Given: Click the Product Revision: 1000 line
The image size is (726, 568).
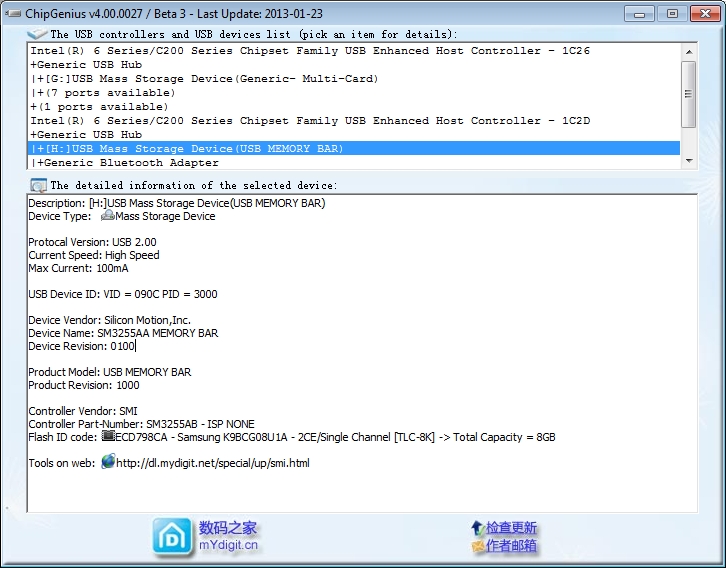Looking at the screenshot, I should click(84, 385).
